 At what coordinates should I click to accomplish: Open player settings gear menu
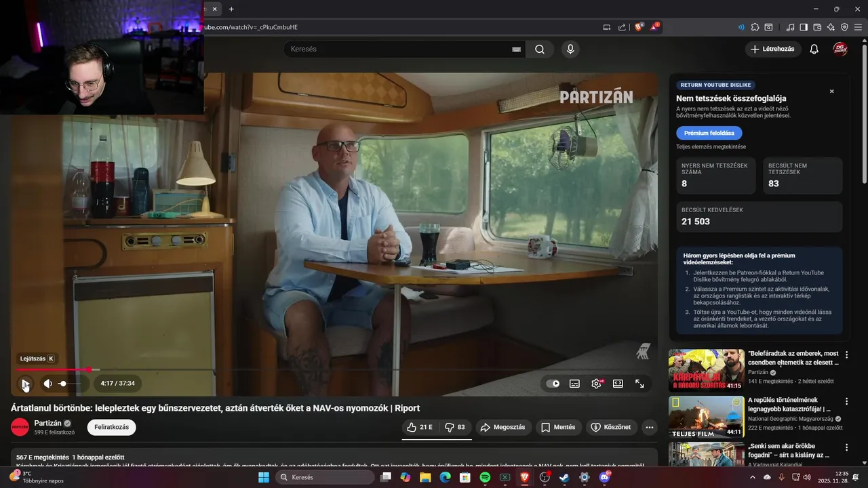(596, 384)
